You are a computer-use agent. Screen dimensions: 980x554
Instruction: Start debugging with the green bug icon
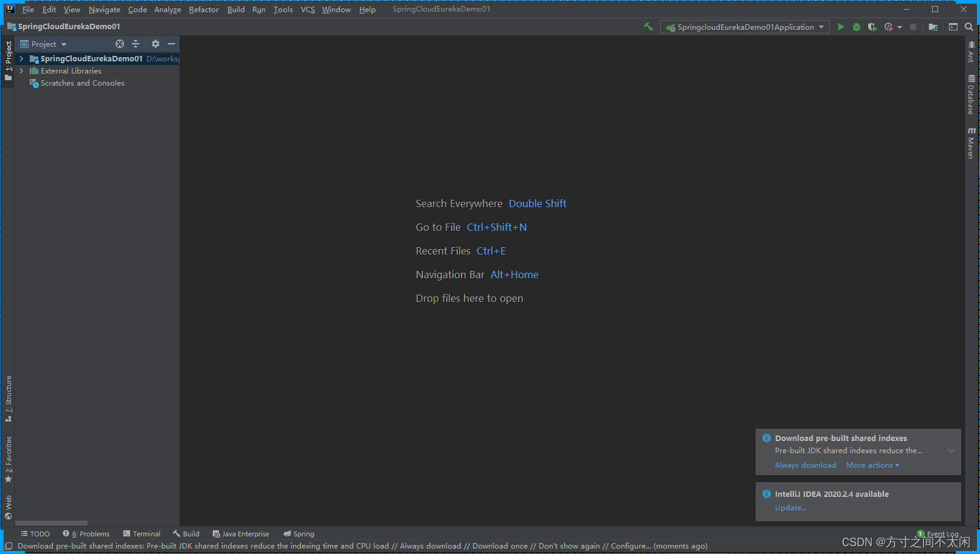click(x=857, y=27)
